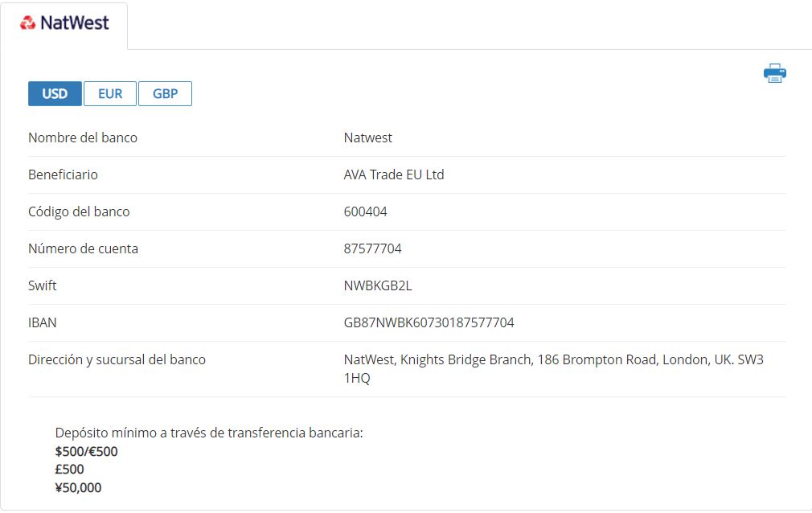Select the bank name value 'Natwest'
812x513 pixels.
367,137
